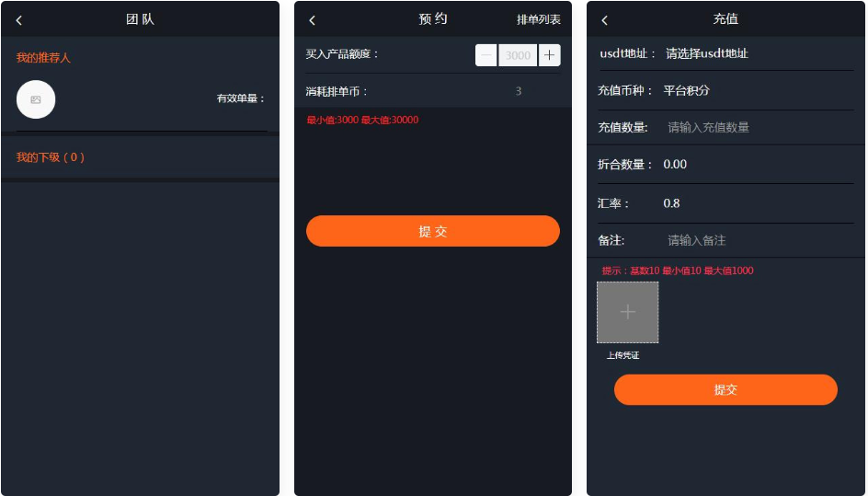868x496 pixels.
Task: Click the plus icon to upload voucher
Action: 627,312
